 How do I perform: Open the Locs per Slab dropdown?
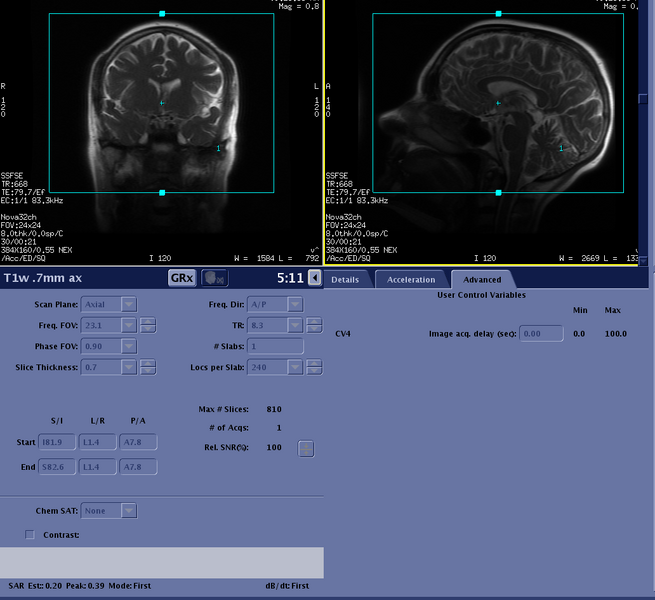coord(295,367)
